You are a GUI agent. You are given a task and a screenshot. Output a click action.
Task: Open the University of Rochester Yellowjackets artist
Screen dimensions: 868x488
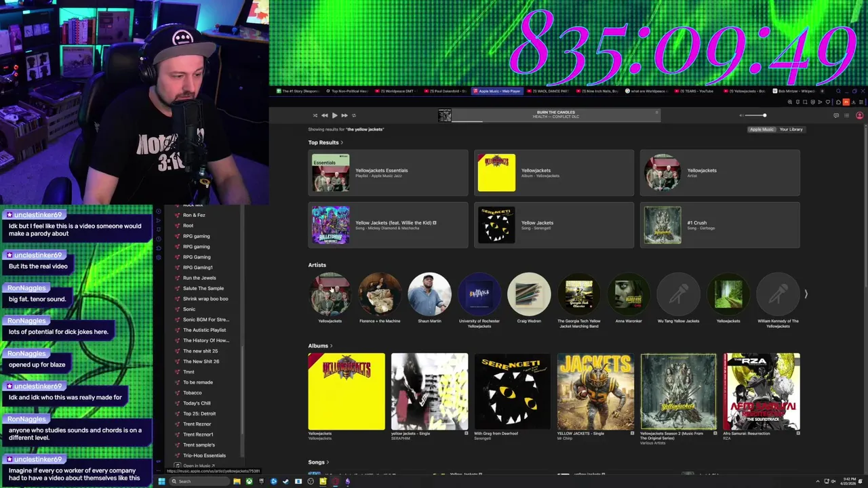click(x=479, y=294)
